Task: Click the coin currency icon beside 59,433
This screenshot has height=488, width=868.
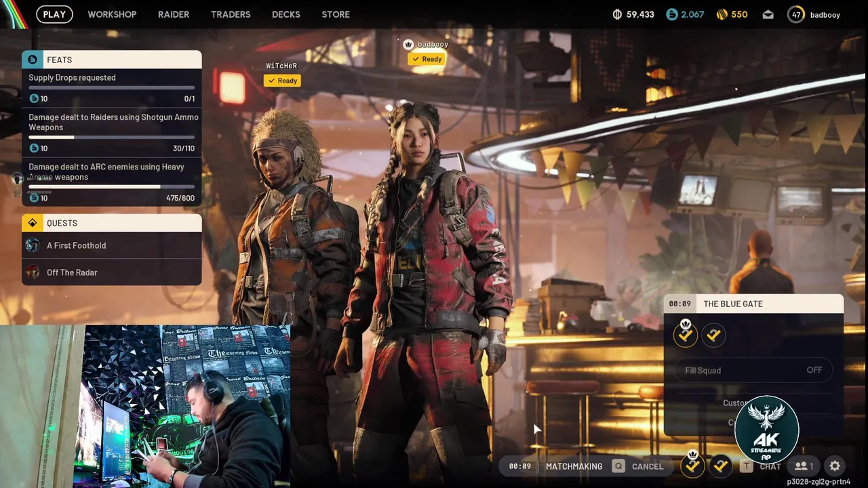Action: point(617,14)
